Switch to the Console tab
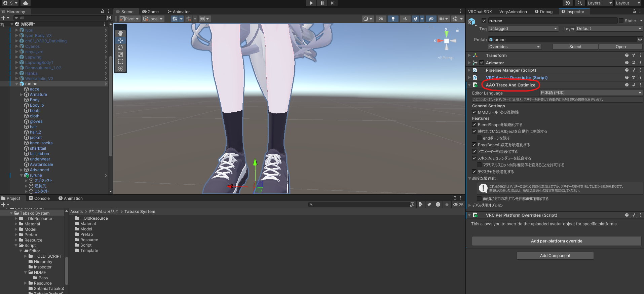The width and height of the screenshot is (644, 294). pyautogui.click(x=39, y=198)
